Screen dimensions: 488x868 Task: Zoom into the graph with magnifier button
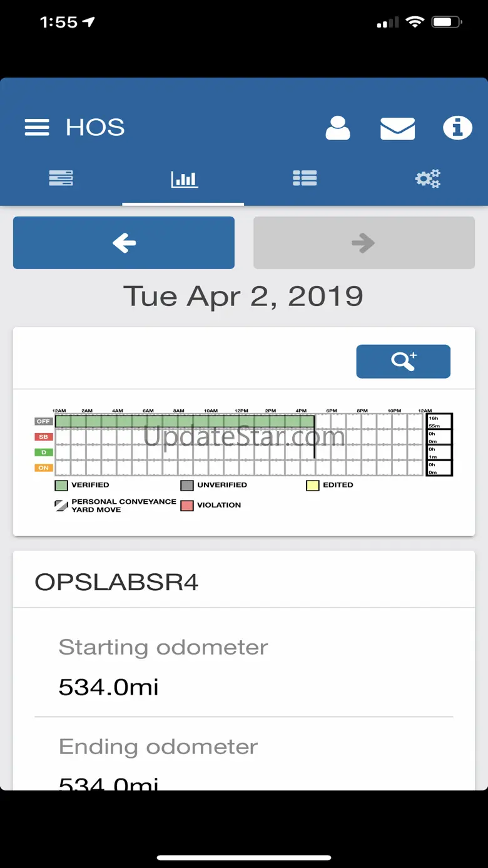[403, 361]
